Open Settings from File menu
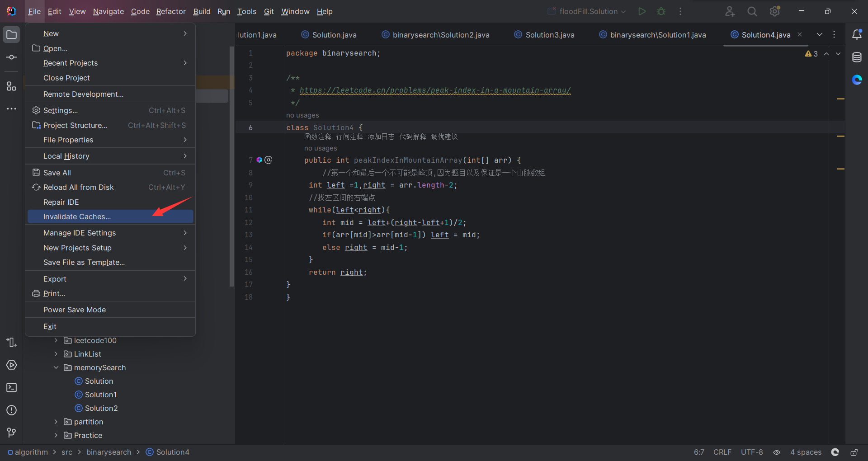868x461 pixels. tap(110, 110)
